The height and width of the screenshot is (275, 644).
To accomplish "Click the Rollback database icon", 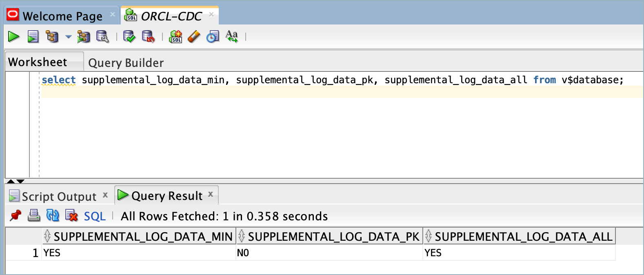I will click(x=148, y=37).
